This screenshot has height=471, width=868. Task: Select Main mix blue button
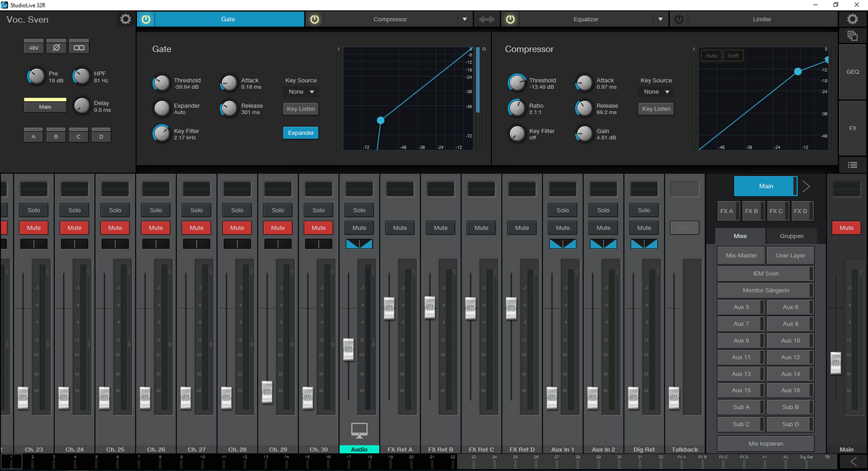tap(766, 186)
